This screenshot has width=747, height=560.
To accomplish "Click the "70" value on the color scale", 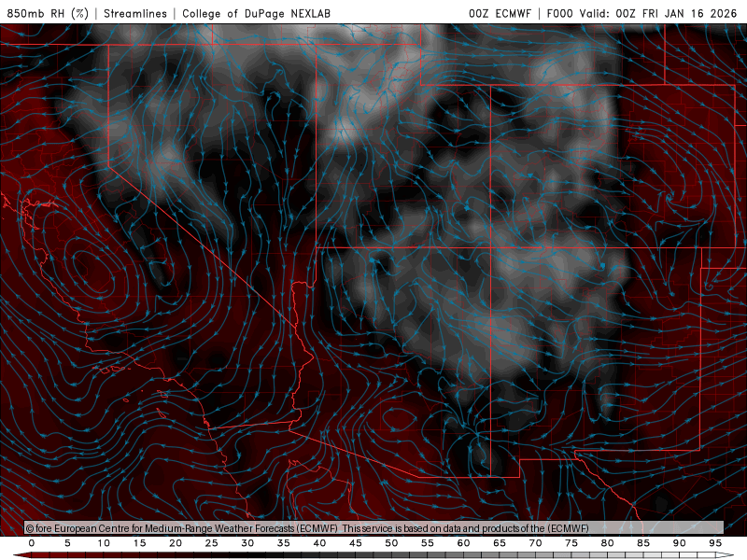I will tap(535, 543).
